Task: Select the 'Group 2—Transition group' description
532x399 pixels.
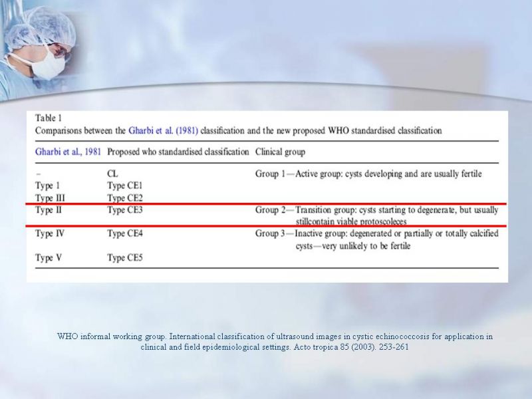Action: coord(377,215)
